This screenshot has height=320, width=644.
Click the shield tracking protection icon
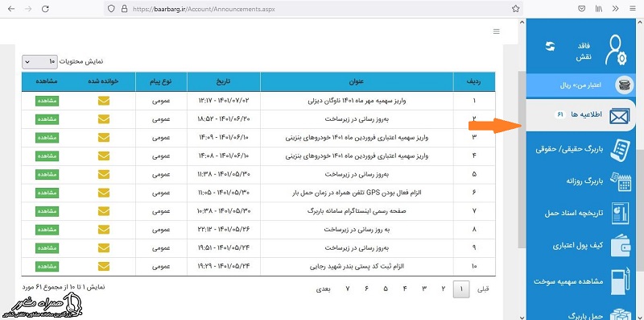coord(111,9)
